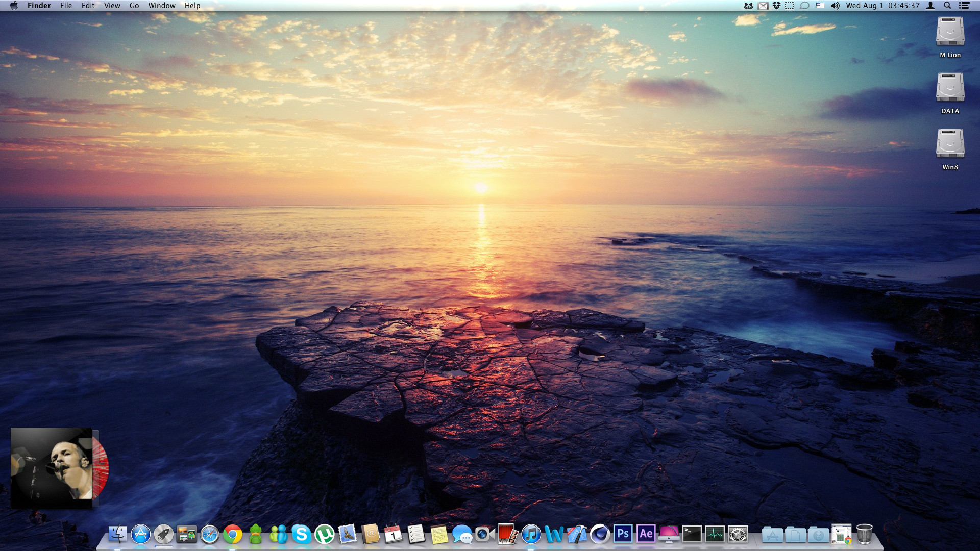Open Adobe Photoshop Ps icon
The width and height of the screenshot is (980, 551).
623,534
